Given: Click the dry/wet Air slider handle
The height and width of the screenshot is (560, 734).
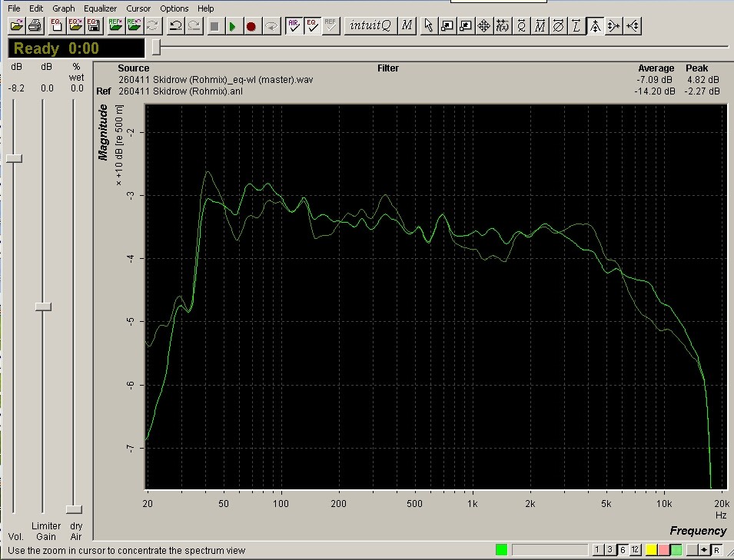Looking at the screenshot, I should [x=74, y=509].
